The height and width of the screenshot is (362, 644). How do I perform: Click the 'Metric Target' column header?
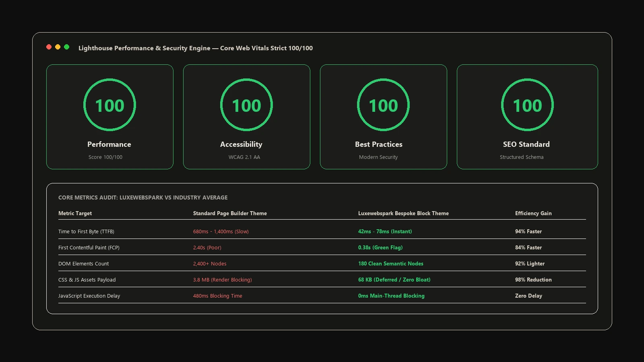75,214
